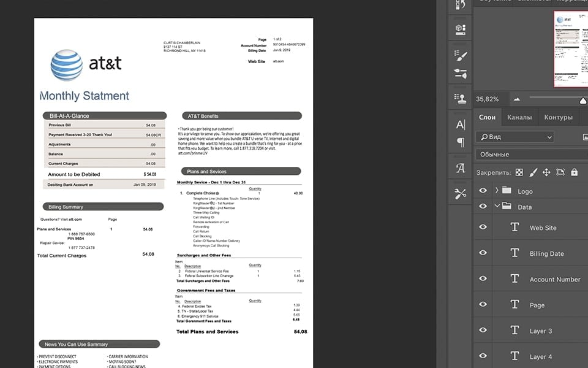588x368 pixels.
Task: Switch to the Слои tab
Action: point(487,117)
